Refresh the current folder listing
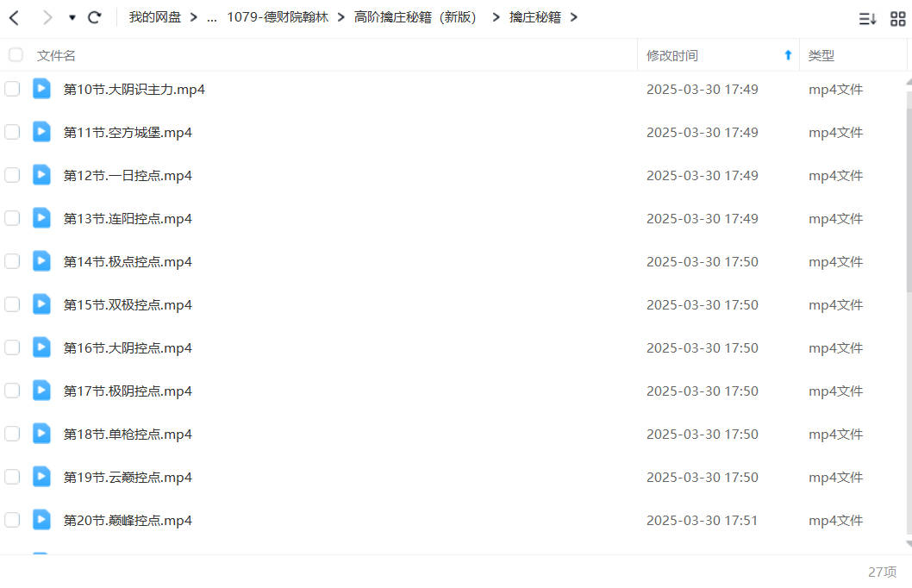Image resolution: width=912 pixels, height=588 pixels. point(94,18)
